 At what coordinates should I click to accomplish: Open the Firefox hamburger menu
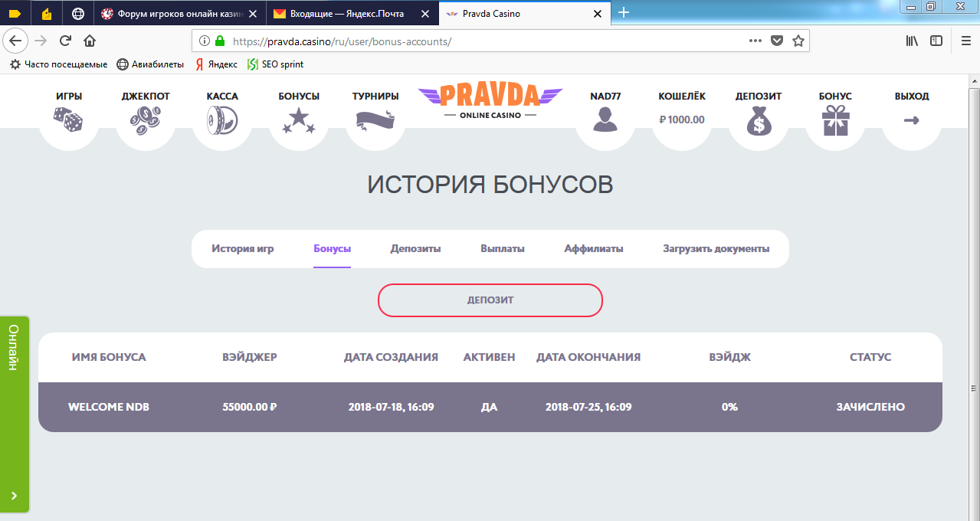coord(965,41)
